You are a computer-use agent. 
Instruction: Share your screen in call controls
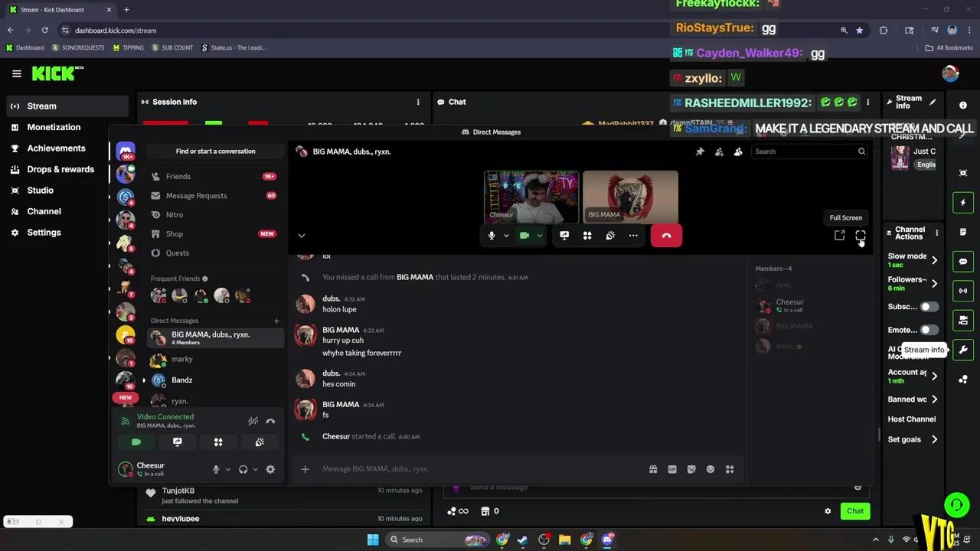tap(564, 236)
